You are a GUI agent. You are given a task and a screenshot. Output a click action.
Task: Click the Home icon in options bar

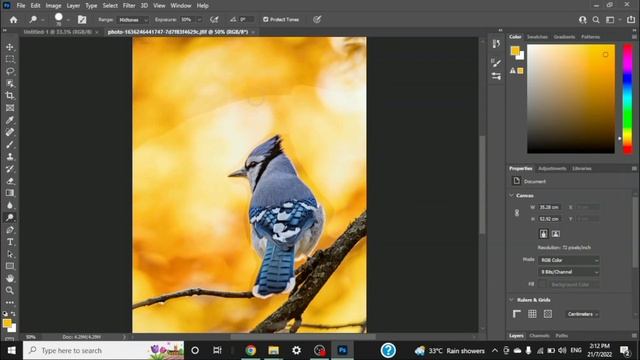click(13, 20)
